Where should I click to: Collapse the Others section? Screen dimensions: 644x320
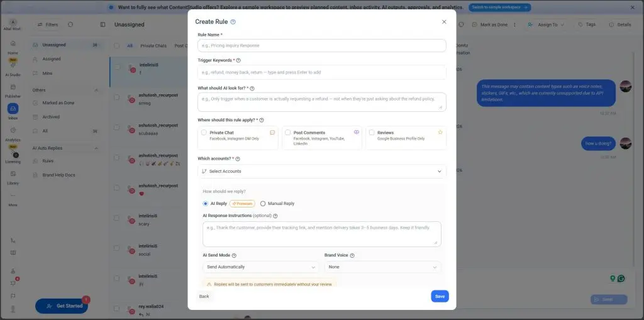(96, 91)
